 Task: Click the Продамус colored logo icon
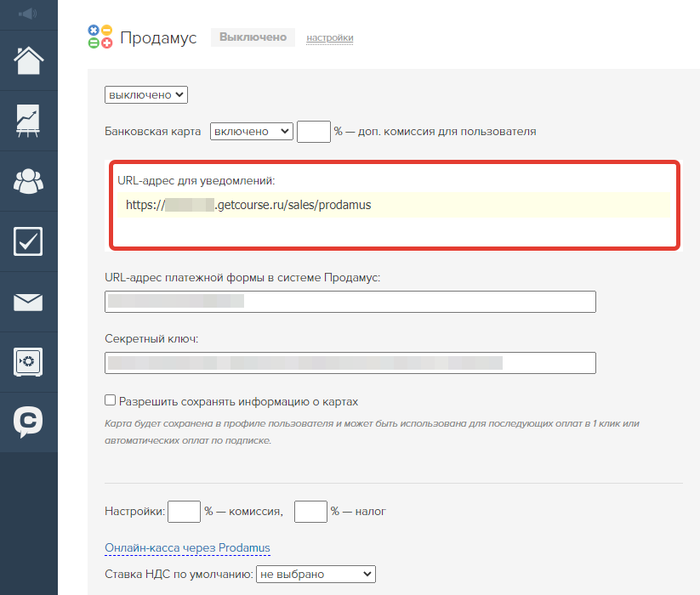click(100, 37)
